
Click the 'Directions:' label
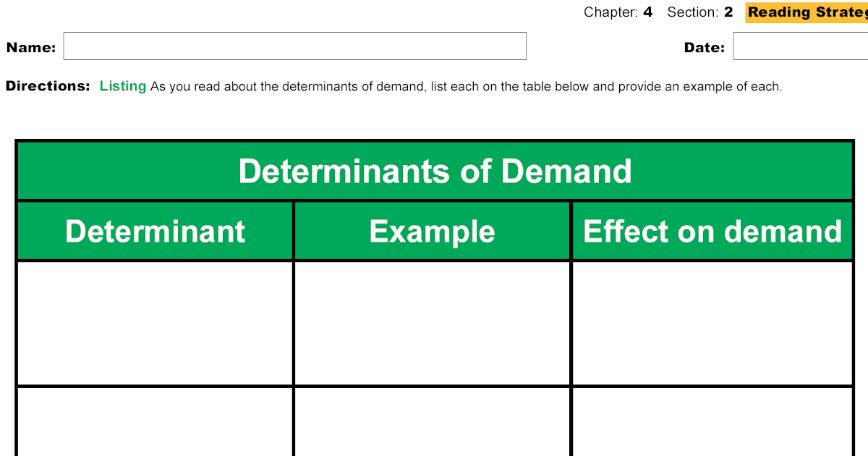pos(48,86)
